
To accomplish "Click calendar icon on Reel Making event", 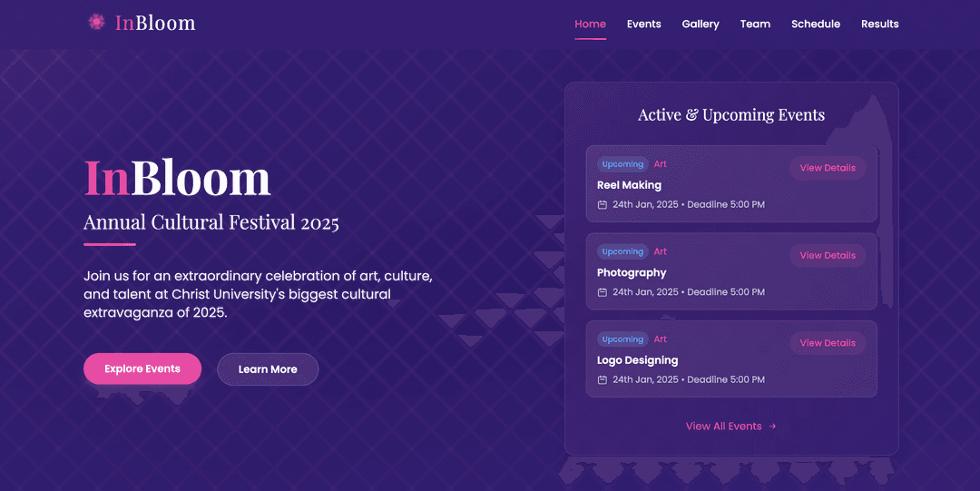I will pos(603,205).
